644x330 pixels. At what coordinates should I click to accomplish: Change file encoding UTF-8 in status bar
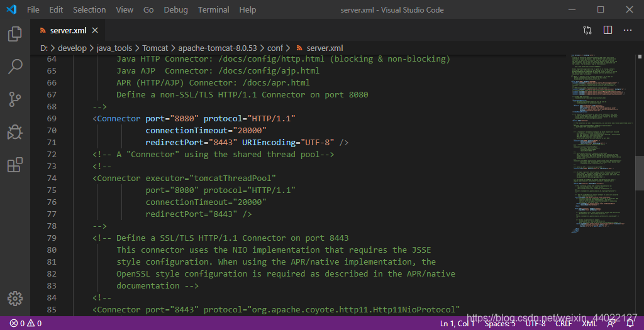[x=536, y=324]
